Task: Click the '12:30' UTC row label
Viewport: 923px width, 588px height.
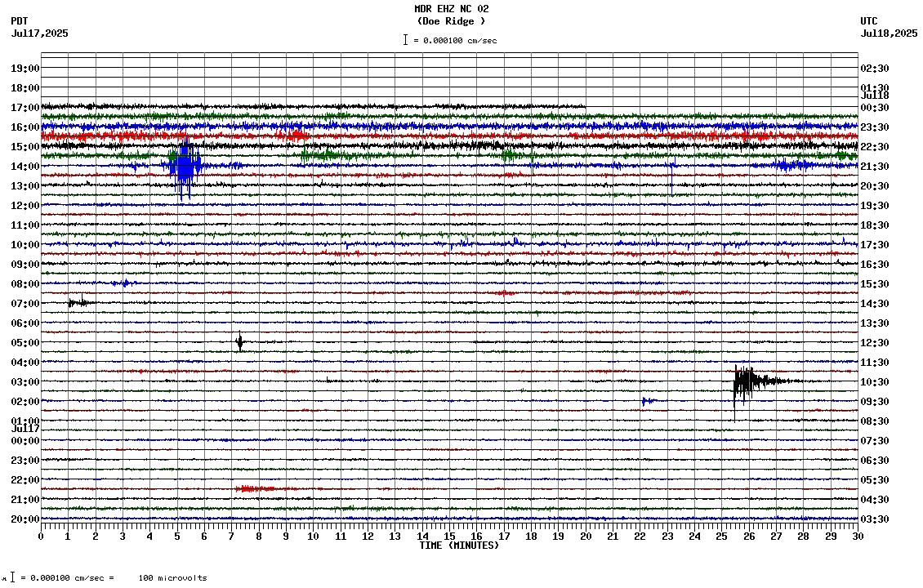Action: pyautogui.click(x=875, y=342)
